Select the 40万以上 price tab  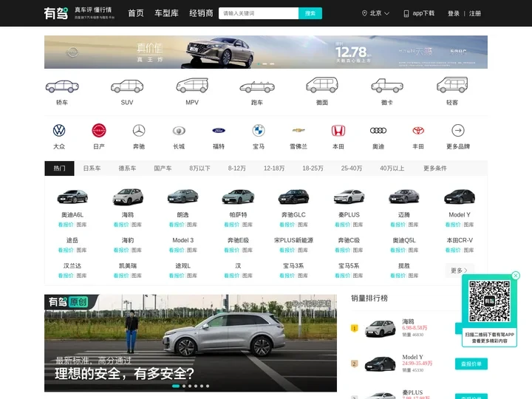pyautogui.click(x=392, y=168)
